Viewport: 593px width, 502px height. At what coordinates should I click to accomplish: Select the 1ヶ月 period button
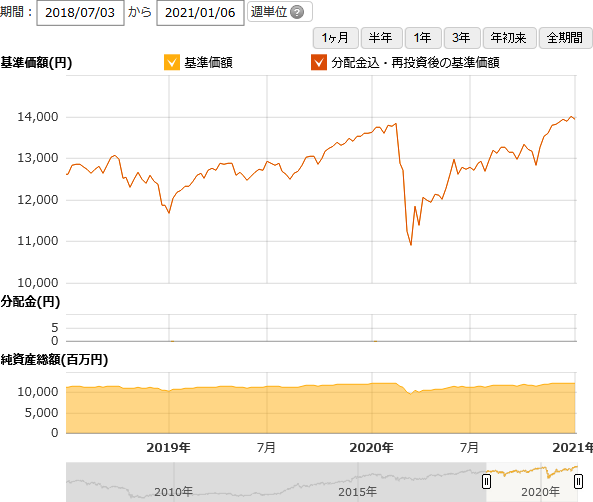(335, 38)
